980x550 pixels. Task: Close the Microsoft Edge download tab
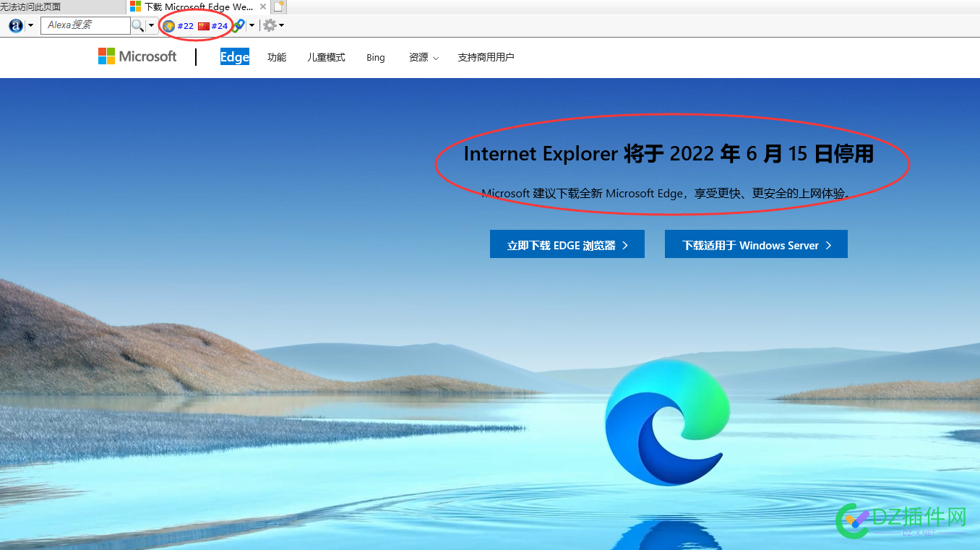click(x=263, y=7)
